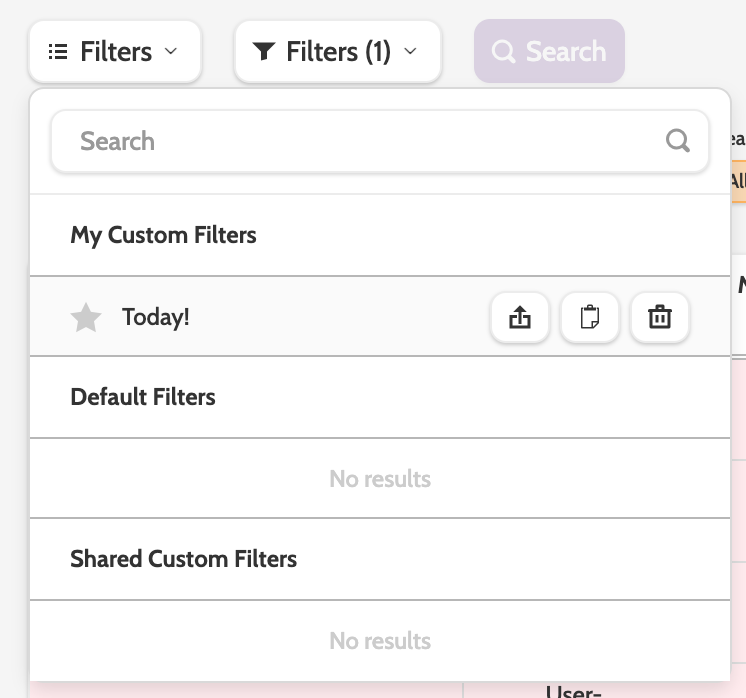Click the funnel icon on Filters (1)
Screen dimensions: 746x698
point(264,51)
